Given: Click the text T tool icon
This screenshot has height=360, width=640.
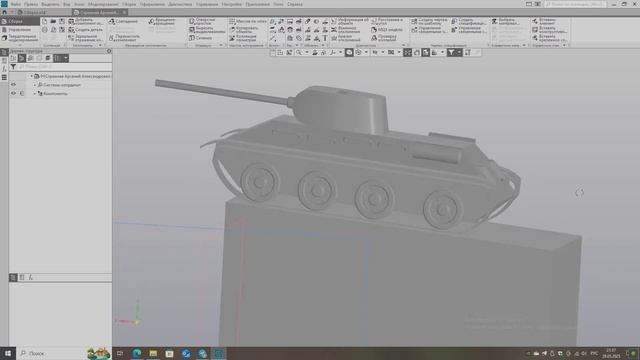Looking at the screenshot, I should [325, 38].
